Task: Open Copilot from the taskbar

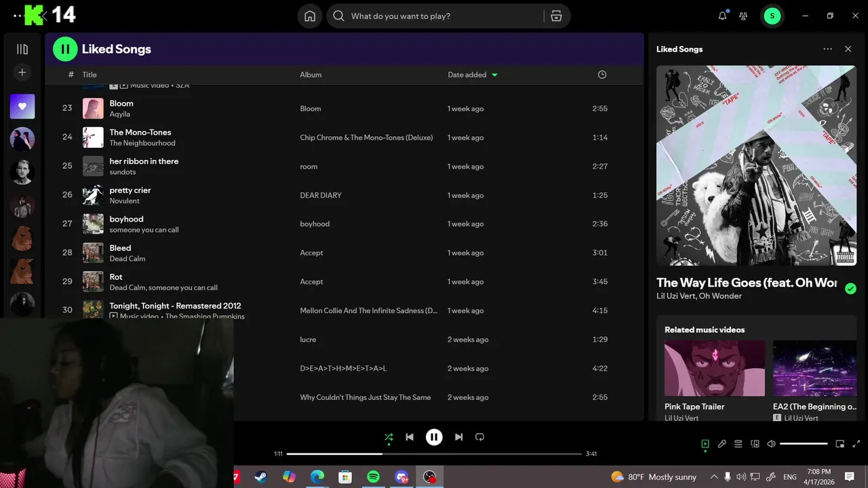Action: (289, 477)
